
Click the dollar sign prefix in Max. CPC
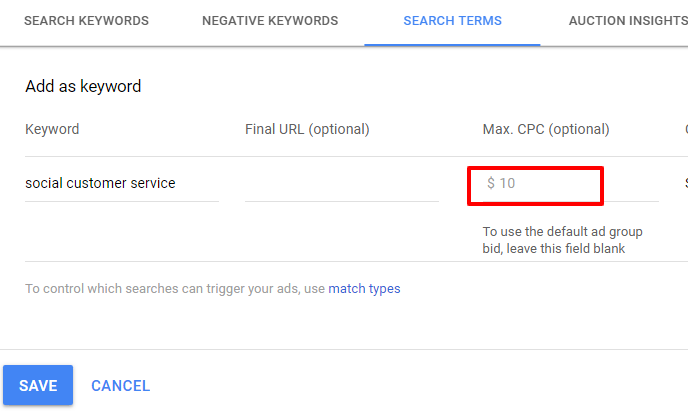point(491,184)
